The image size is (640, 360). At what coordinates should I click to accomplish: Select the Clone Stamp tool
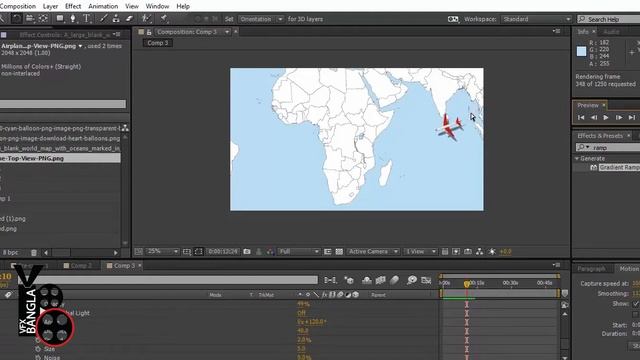(x=116, y=18)
